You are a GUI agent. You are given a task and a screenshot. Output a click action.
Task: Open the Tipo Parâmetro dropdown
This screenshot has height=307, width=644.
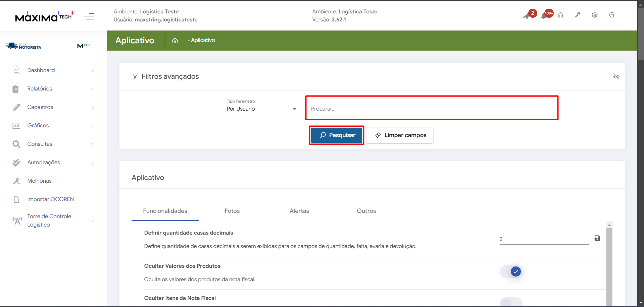coord(262,109)
